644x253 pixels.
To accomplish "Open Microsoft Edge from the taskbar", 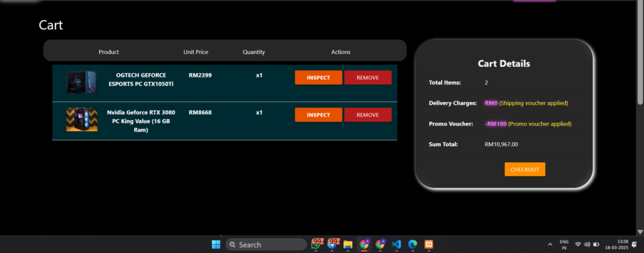I will (413, 245).
